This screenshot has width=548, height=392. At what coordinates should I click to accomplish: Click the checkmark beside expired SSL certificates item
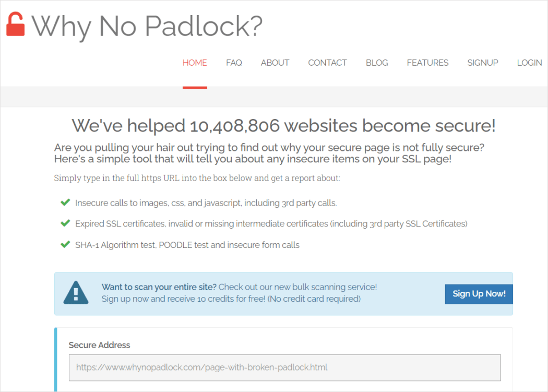(65, 223)
